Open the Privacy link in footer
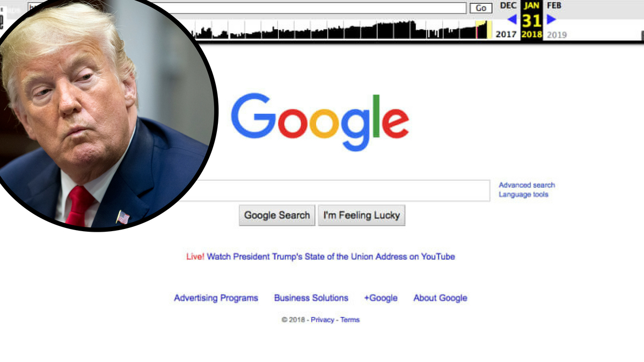The image size is (644, 362). (323, 320)
